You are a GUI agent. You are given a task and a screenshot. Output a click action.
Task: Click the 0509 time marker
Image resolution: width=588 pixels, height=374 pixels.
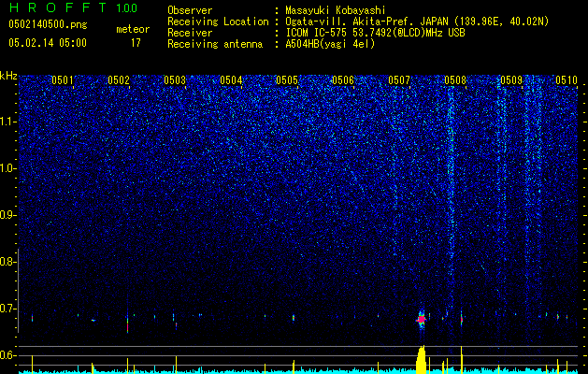tap(511, 80)
